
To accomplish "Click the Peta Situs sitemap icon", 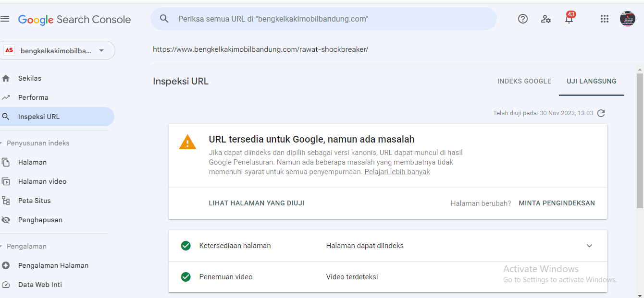I will 6,201.
